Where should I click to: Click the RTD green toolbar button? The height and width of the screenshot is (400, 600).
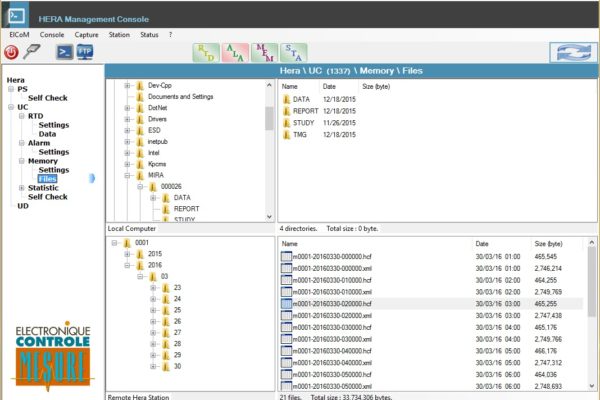206,53
